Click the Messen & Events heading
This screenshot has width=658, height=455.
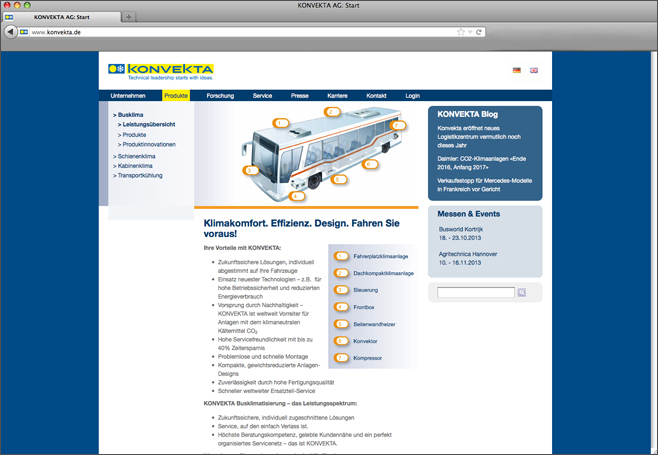[469, 214]
